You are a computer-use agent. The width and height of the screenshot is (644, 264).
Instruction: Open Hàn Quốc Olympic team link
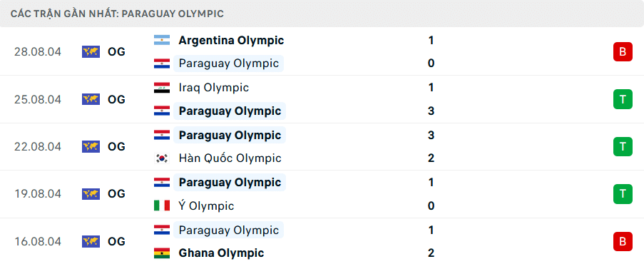(230, 158)
